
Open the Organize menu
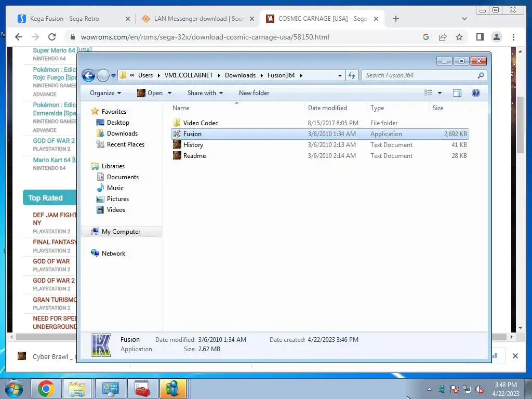pyautogui.click(x=105, y=93)
